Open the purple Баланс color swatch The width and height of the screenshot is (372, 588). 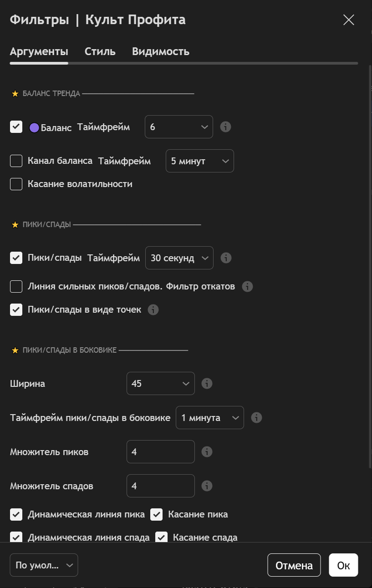point(34,128)
